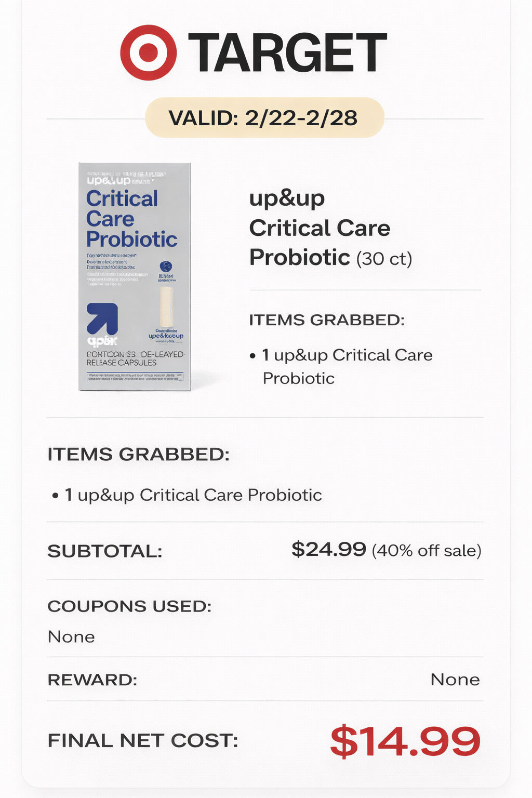
Task: Click the blue up&up arrow logo on box
Action: 102,318
